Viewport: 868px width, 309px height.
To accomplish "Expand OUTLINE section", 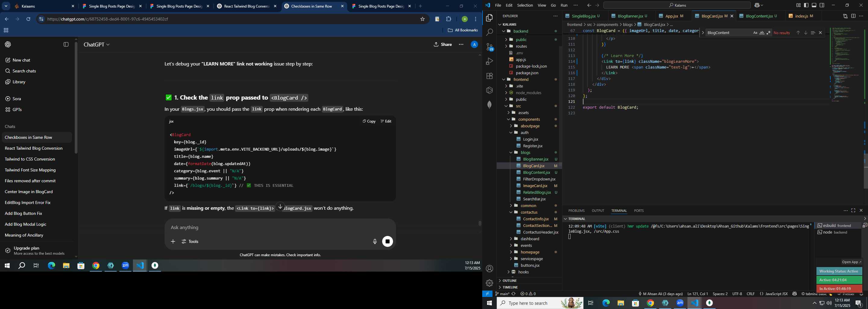I will (509, 281).
